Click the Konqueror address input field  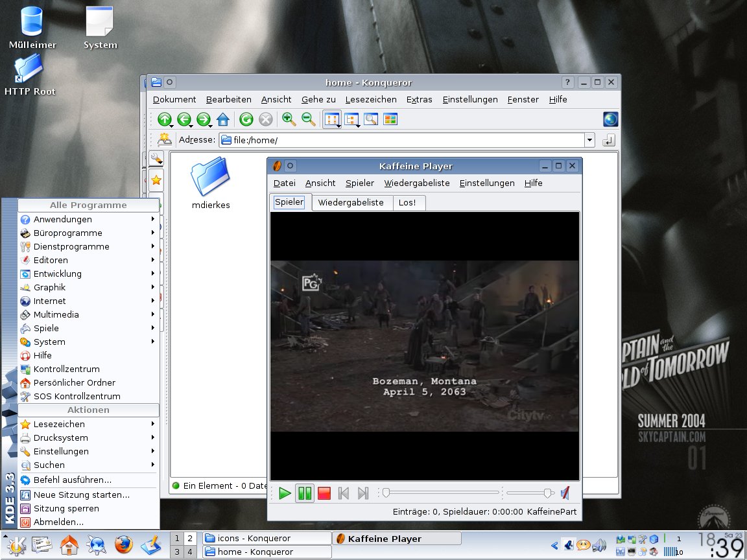coord(401,140)
